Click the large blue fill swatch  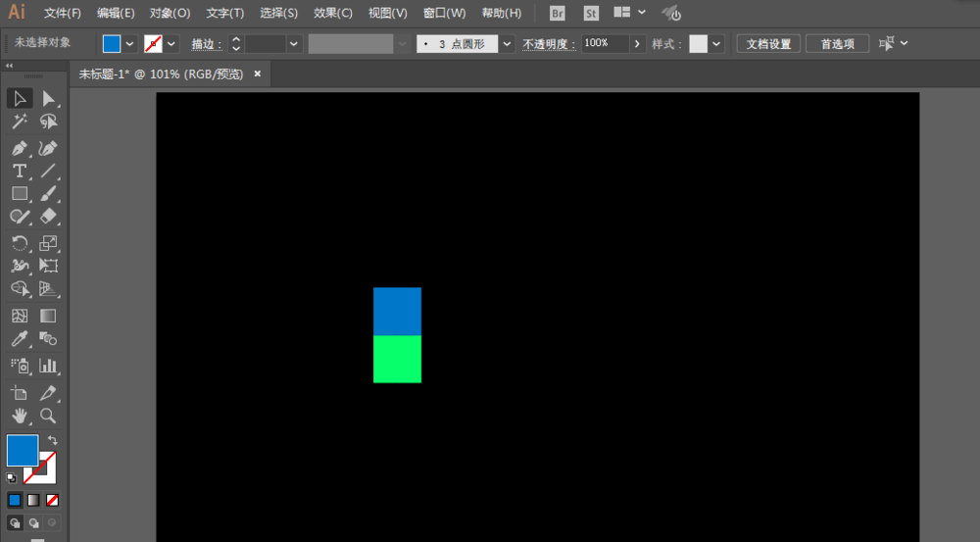click(23, 451)
